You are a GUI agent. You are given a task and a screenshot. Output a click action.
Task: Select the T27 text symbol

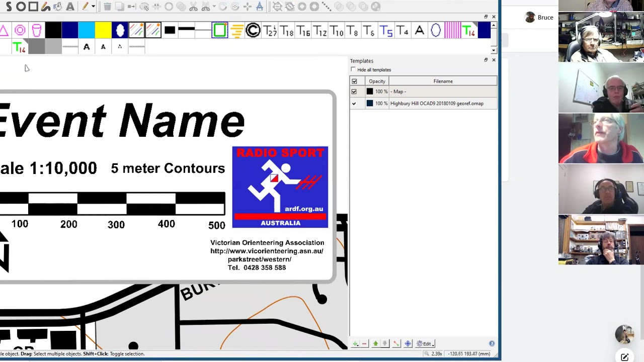[270, 31]
